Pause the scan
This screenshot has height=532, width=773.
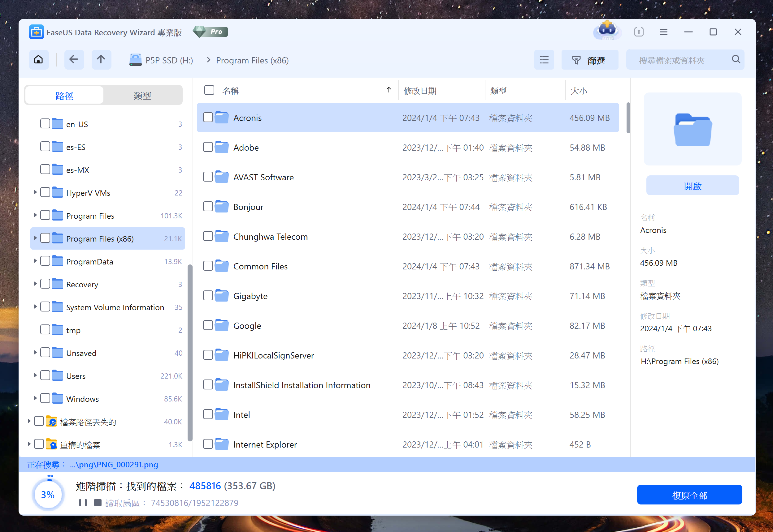pyautogui.click(x=83, y=502)
